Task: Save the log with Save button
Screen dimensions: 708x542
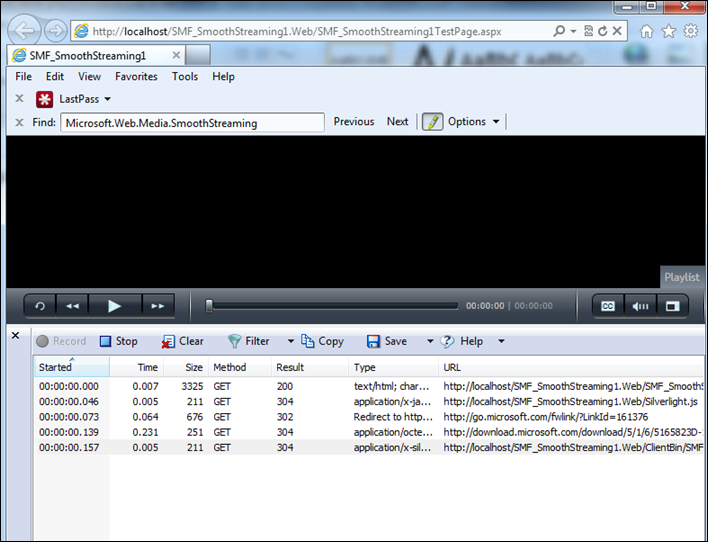Action: (387, 341)
